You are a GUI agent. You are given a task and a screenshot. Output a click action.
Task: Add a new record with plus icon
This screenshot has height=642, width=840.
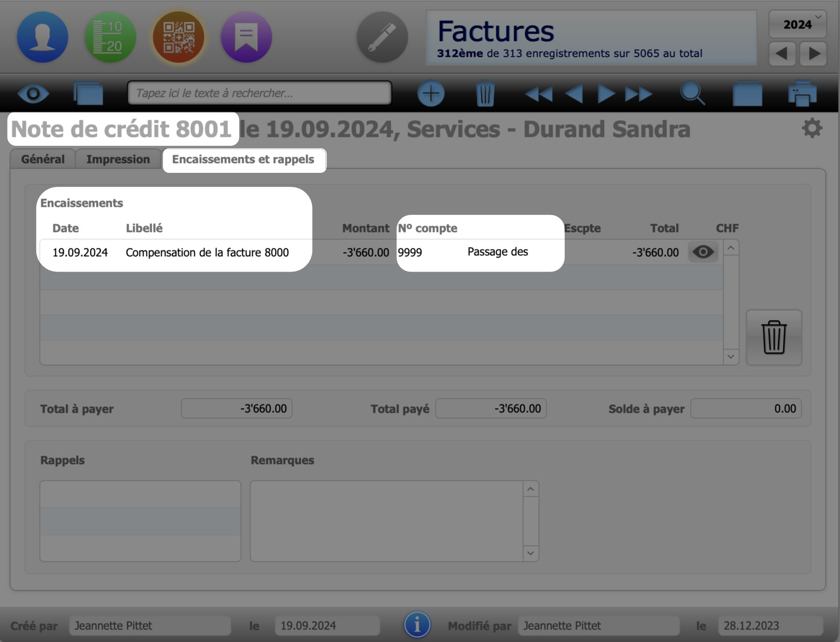(x=431, y=94)
